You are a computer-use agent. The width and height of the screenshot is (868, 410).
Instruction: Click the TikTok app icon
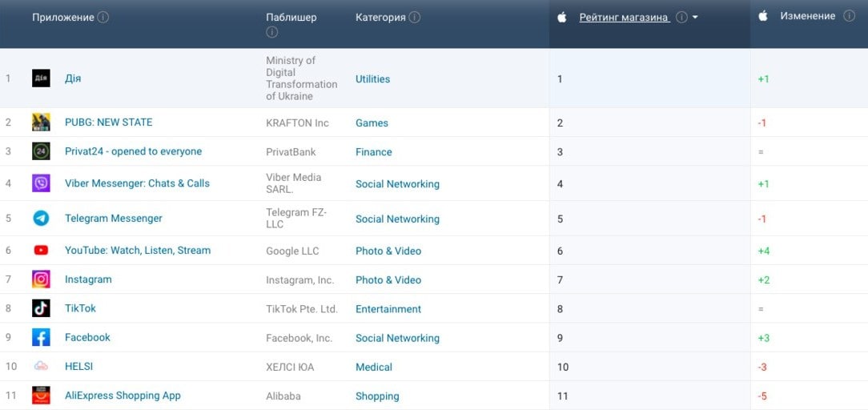(41, 308)
